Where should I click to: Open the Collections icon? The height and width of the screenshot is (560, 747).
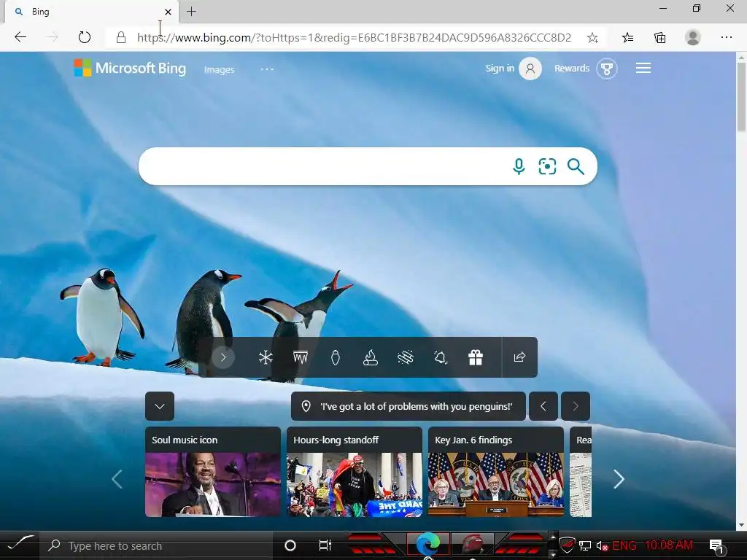click(659, 38)
